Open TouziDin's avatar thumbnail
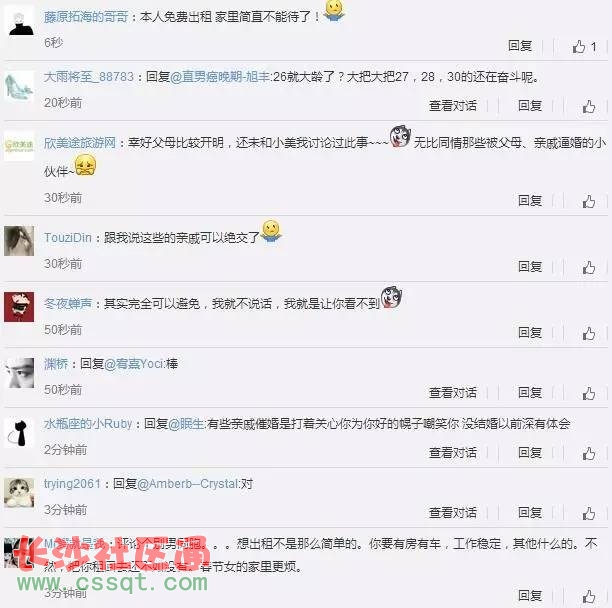This screenshot has height=608, width=612. pyautogui.click(x=19, y=240)
